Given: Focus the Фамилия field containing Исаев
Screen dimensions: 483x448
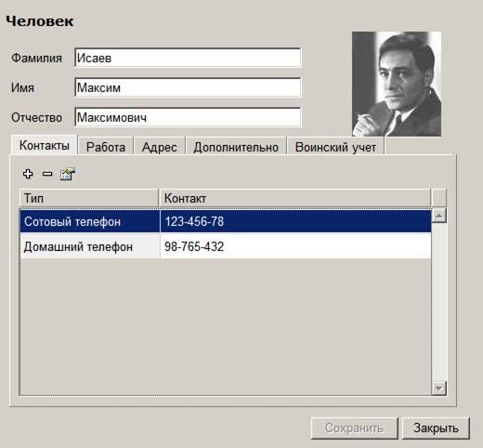Looking at the screenshot, I should pos(188,58).
